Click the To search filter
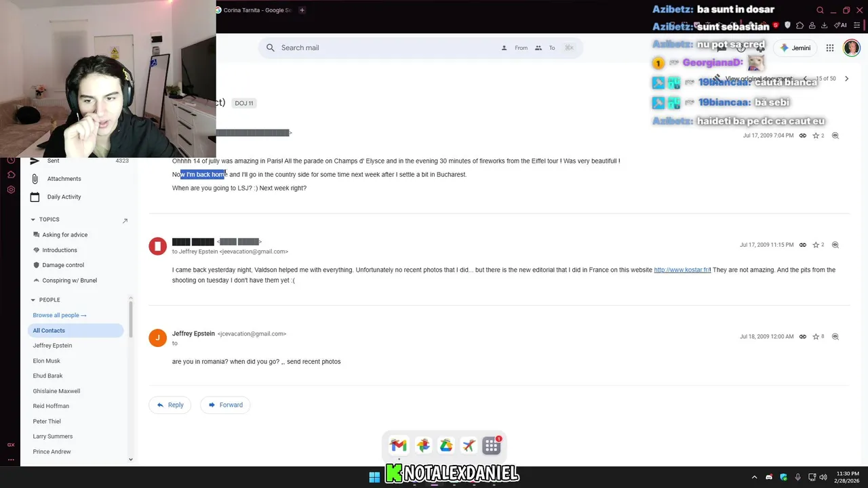 point(545,48)
